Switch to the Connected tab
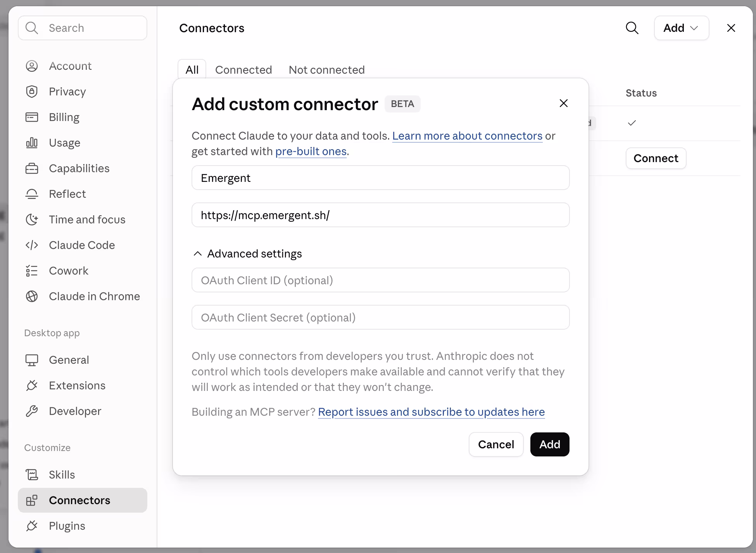 (x=243, y=70)
